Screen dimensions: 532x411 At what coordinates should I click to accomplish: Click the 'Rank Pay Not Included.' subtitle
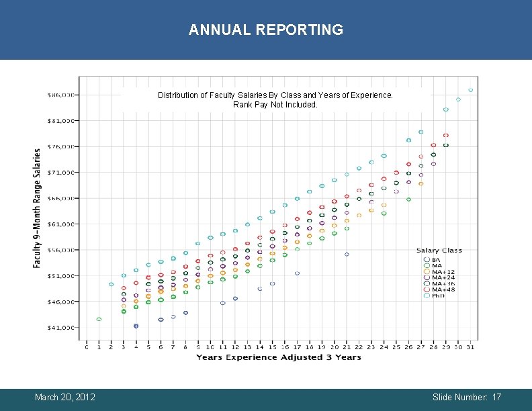point(275,105)
